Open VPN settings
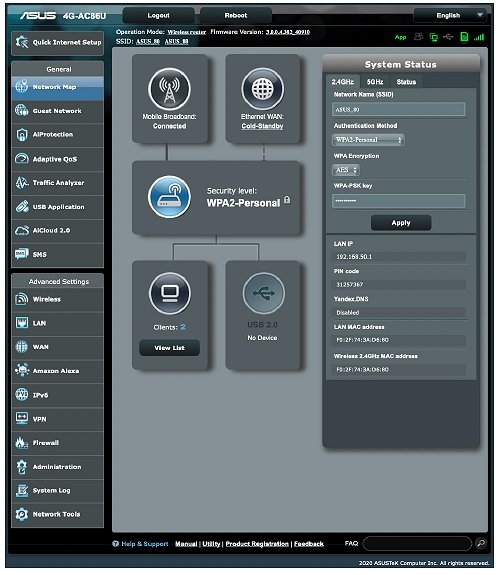503x575 pixels. pos(58,419)
